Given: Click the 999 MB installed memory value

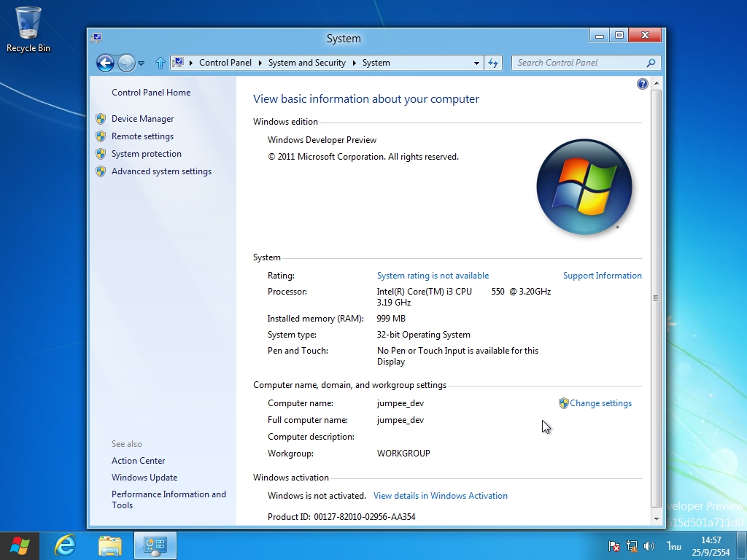Looking at the screenshot, I should (x=391, y=319).
